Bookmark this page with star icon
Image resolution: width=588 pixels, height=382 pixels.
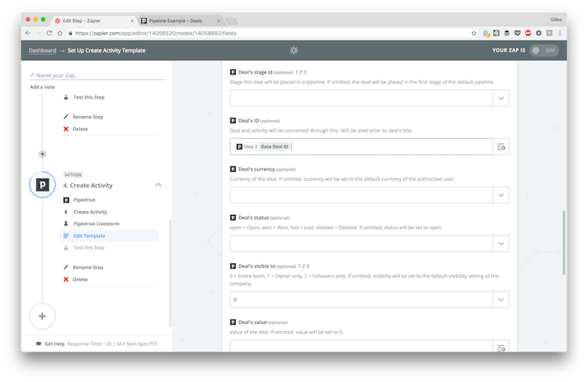[474, 33]
